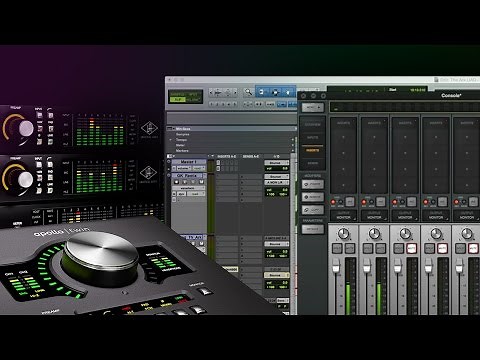
Task: Click the plus button on Meter ruler
Action: (293, 145)
